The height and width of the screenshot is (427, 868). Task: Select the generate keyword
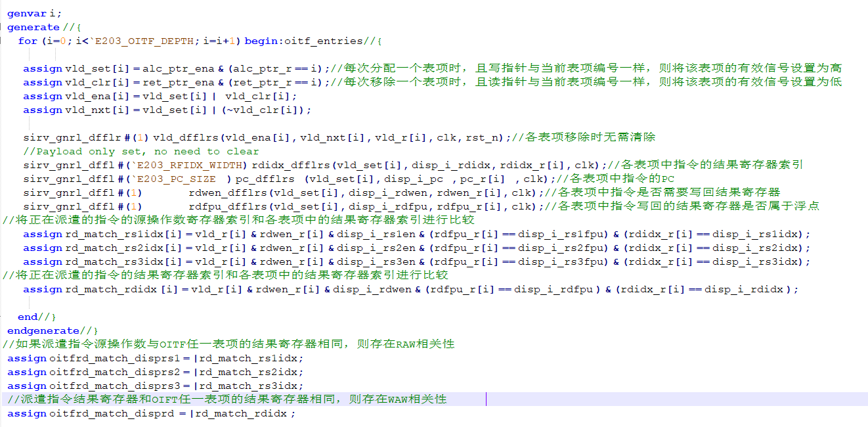point(33,26)
